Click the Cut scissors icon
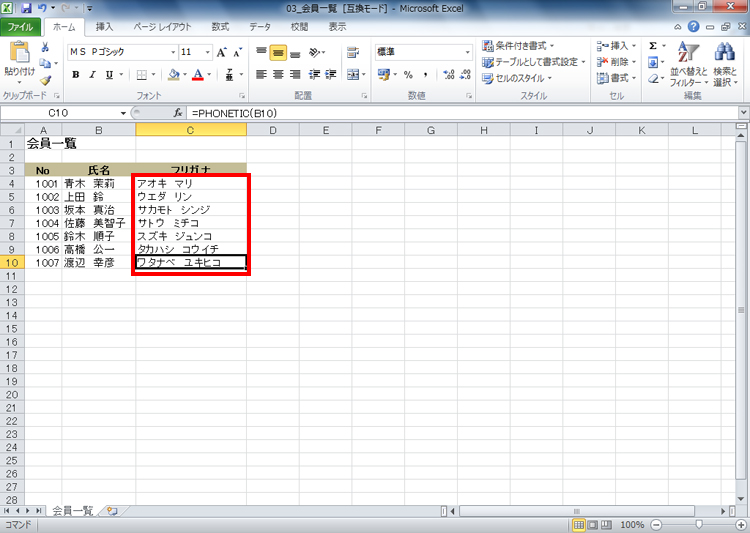Screen dimensions: 750x533 45,47
